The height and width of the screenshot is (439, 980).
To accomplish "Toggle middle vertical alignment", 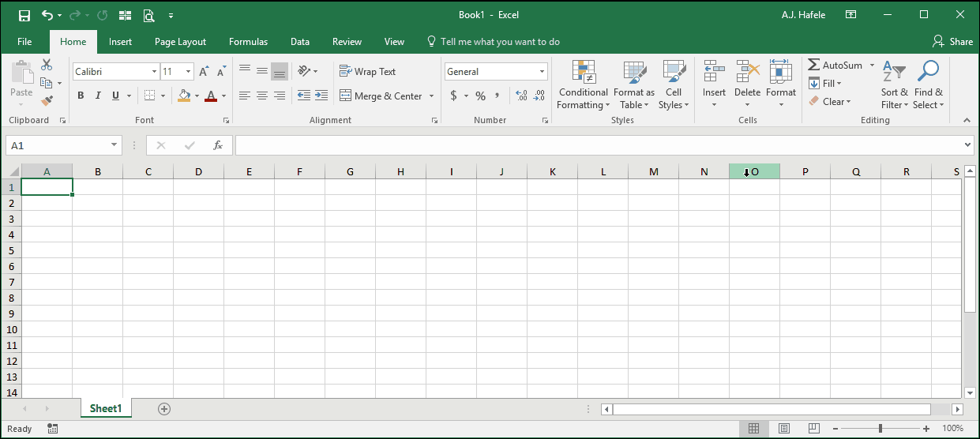I will (x=262, y=72).
